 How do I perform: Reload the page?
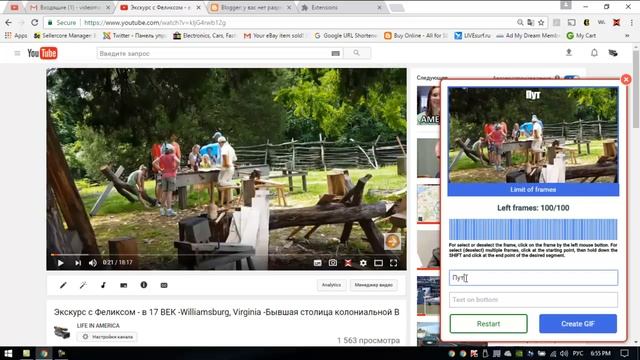click(35, 22)
